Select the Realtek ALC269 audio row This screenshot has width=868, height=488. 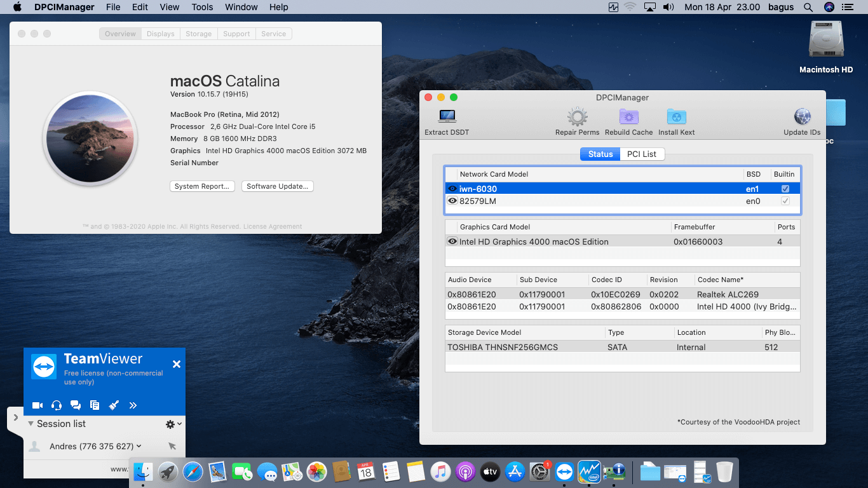point(623,294)
